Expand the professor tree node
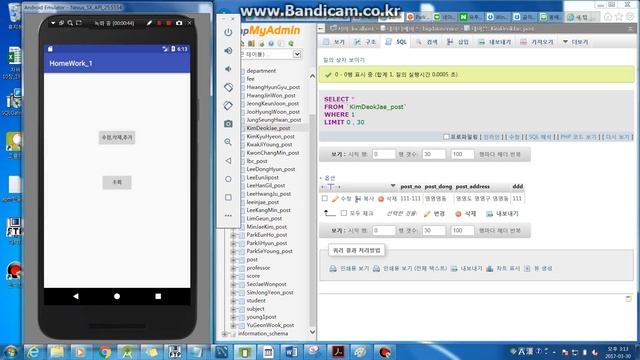The height and width of the screenshot is (360, 640). tap(233, 268)
